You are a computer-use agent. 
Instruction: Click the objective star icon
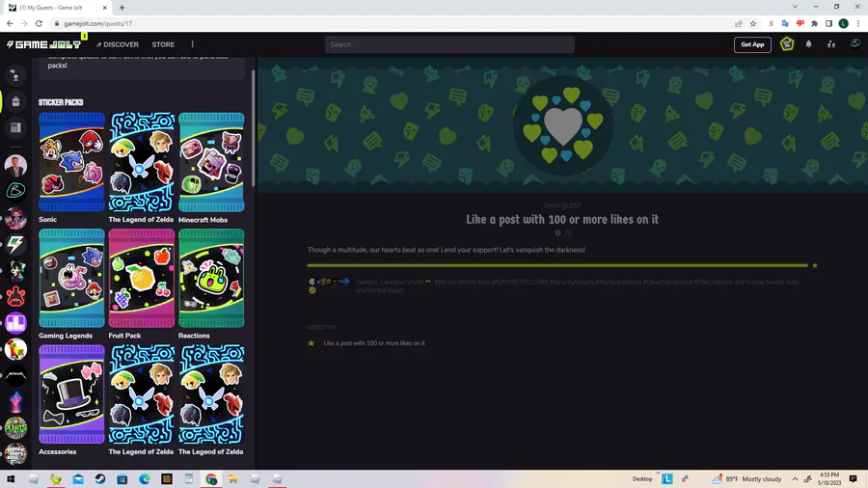click(312, 343)
